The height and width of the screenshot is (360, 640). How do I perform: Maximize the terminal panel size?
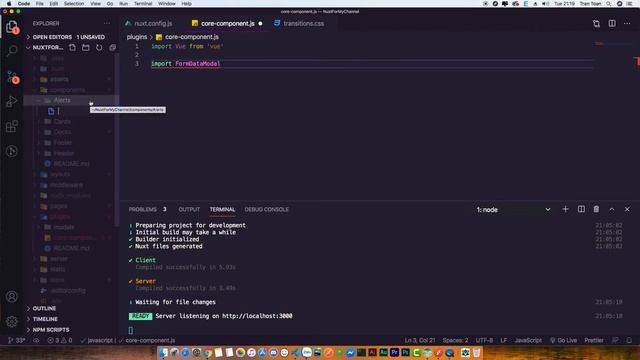612,209
